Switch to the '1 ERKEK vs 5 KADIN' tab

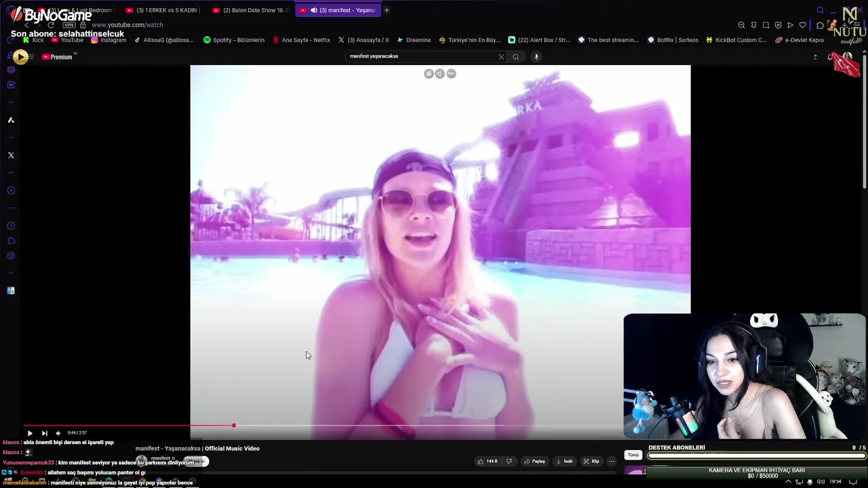[x=163, y=10]
